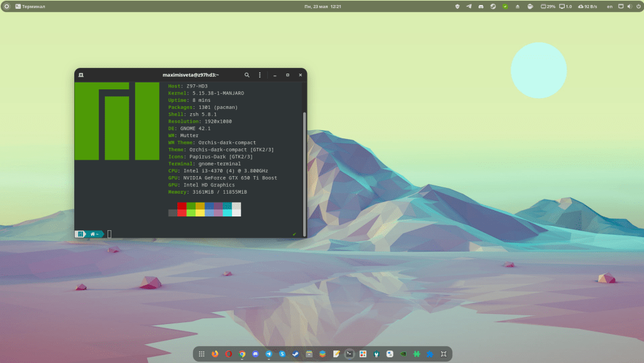The image size is (644, 363).
Task: Open the terminal three-dot menu
Action: click(260, 75)
